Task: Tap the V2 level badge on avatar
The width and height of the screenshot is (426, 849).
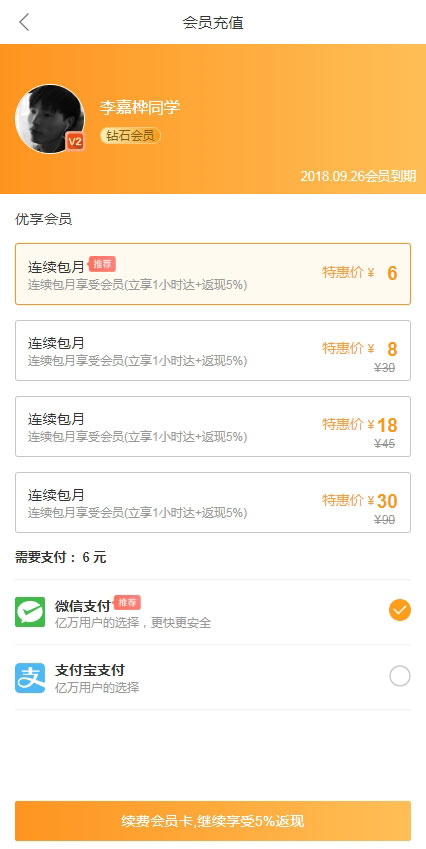Action: click(x=75, y=142)
